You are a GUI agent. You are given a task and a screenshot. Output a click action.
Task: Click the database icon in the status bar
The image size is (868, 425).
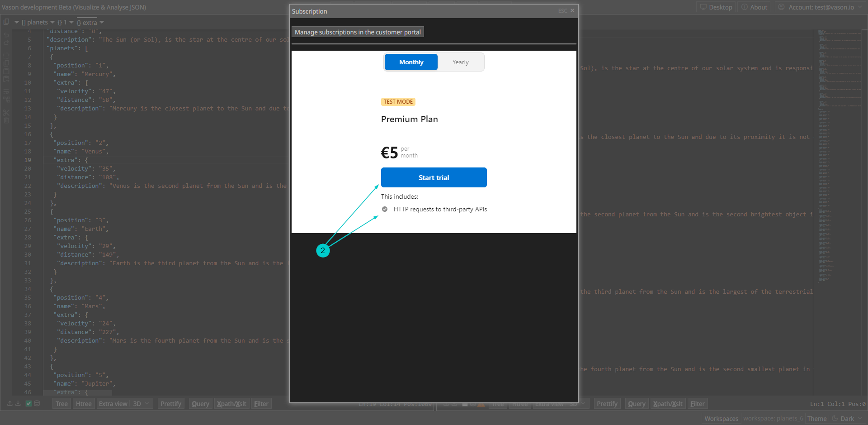[x=37, y=403]
